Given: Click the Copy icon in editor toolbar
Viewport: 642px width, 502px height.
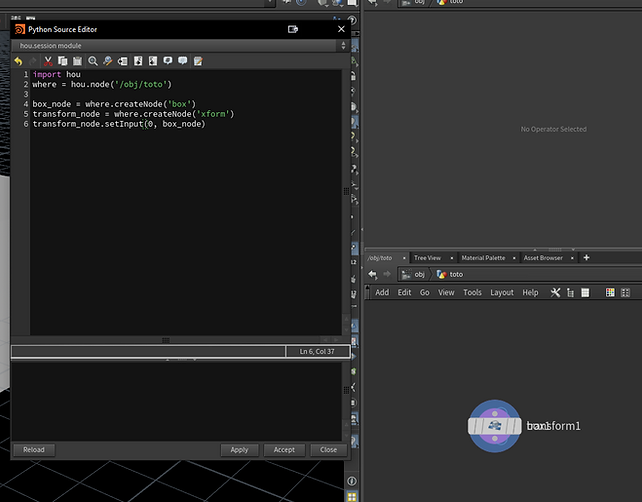Looking at the screenshot, I should coord(63,61).
